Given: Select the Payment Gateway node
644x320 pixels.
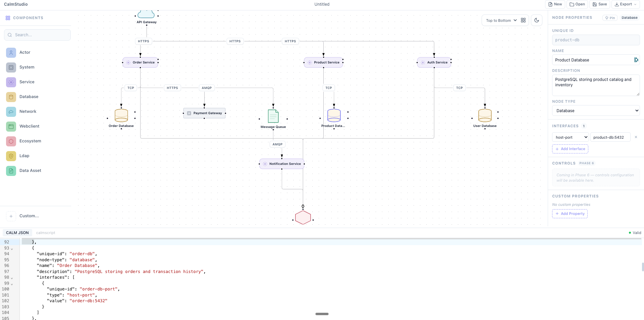Looking at the screenshot, I should point(204,113).
